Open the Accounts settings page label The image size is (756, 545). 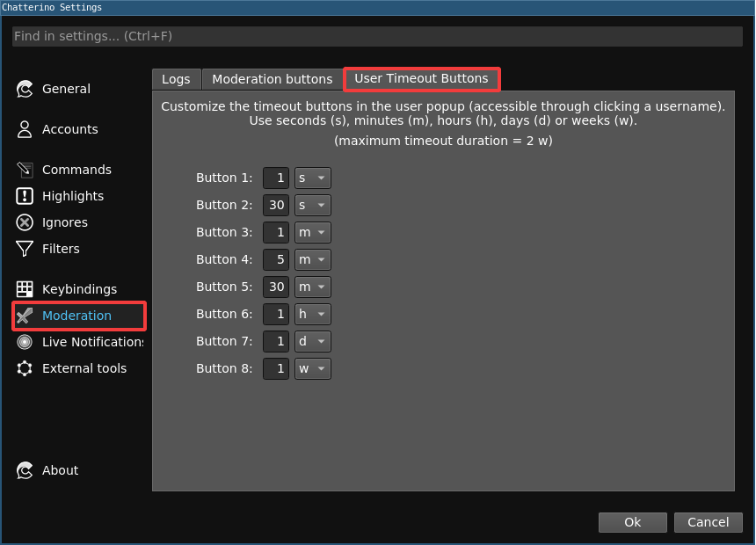pos(70,129)
